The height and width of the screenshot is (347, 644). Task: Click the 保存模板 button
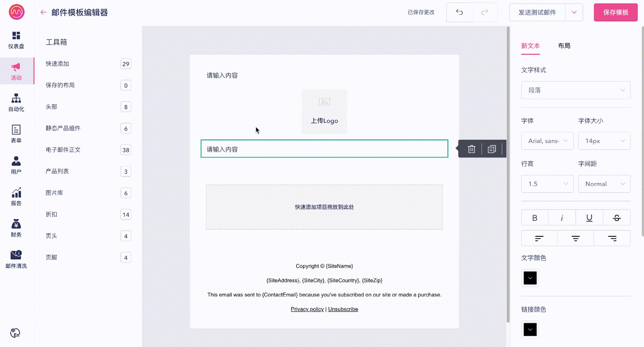coord(615,12)
